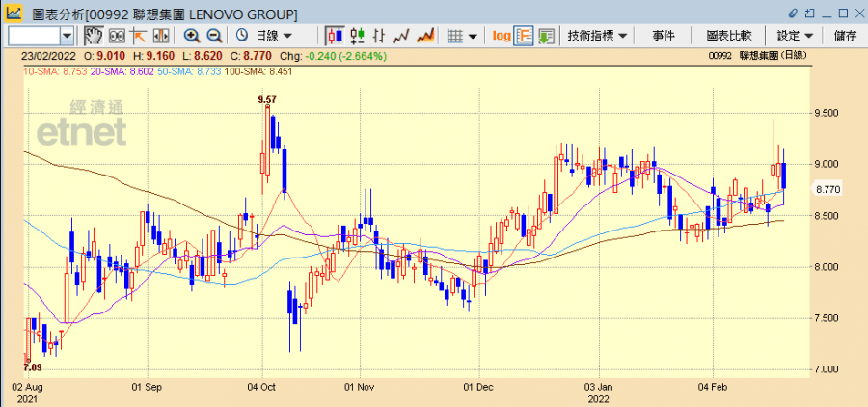Click inside the stock code input field

click(35, 37)
